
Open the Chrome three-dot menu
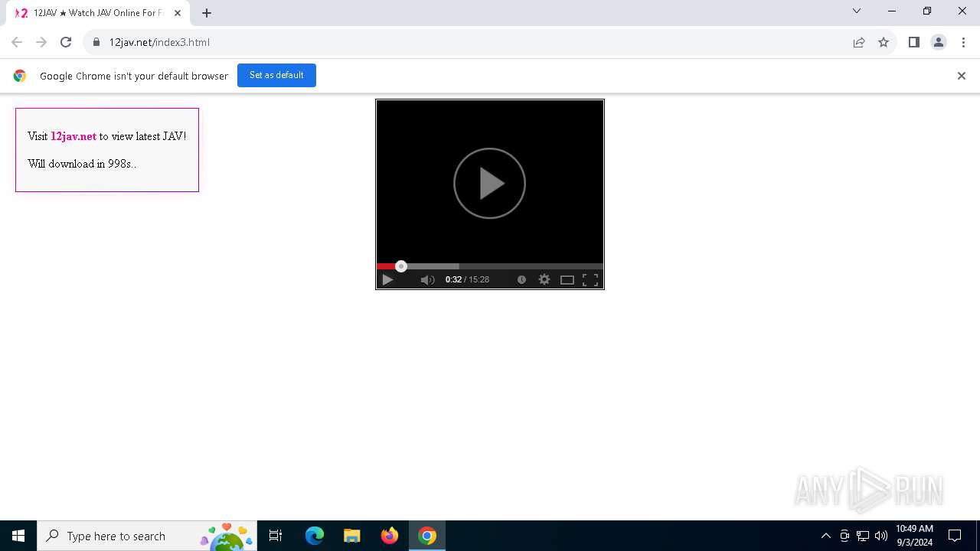click(963, 42)
